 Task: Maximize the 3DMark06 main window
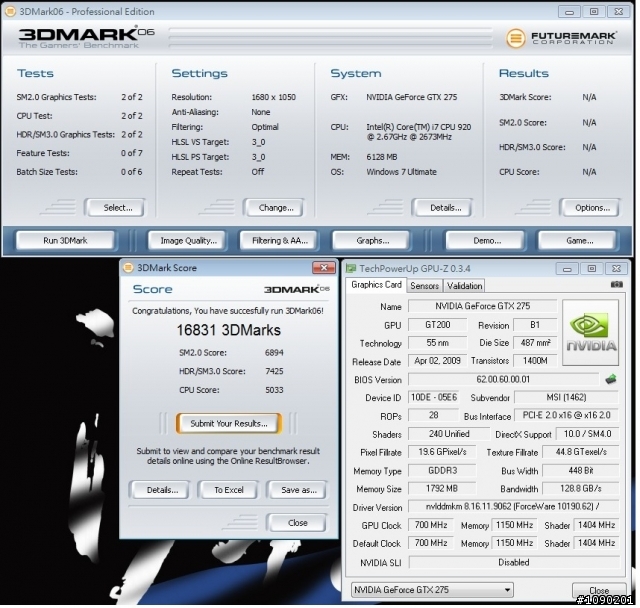click(x=594, y=11)
